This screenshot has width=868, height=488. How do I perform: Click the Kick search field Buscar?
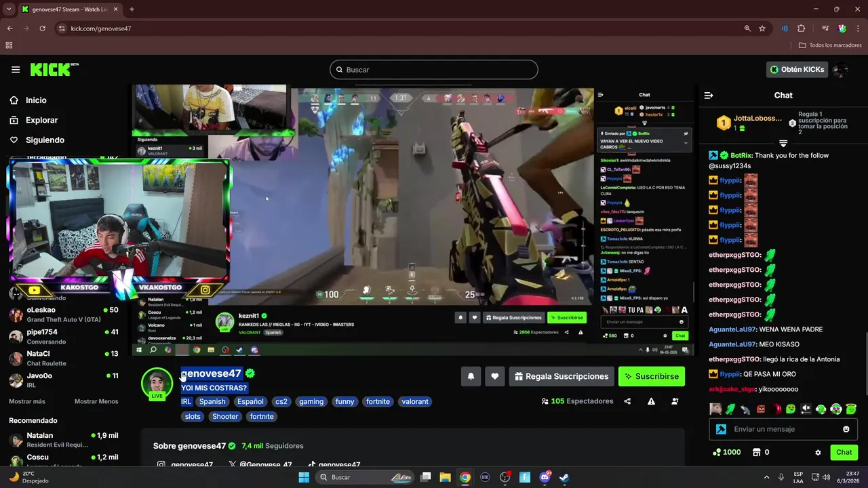pos(434,70)
